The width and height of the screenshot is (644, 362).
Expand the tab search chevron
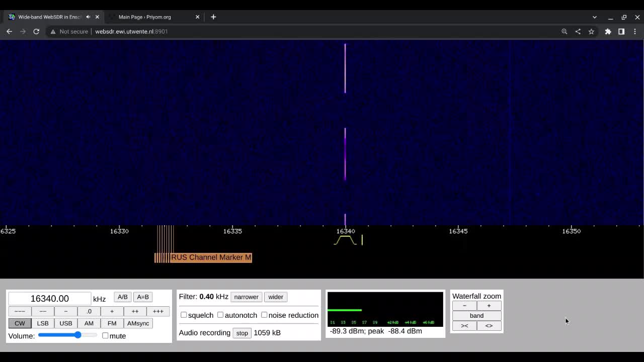tap(594, 17)
